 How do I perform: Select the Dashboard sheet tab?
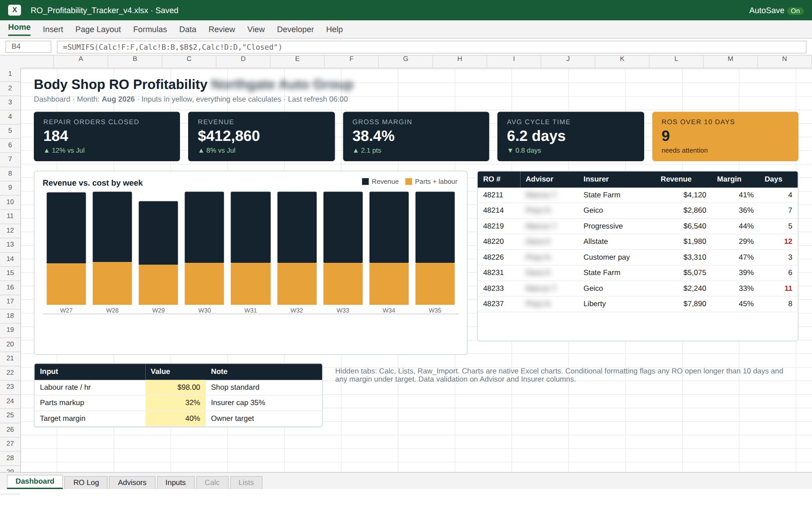point(35,481)
